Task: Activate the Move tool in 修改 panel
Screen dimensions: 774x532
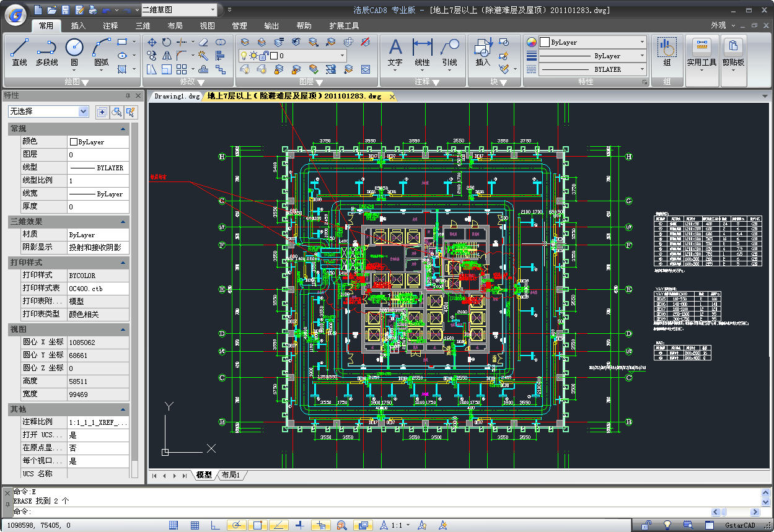Action: click(x=152, y=42)
